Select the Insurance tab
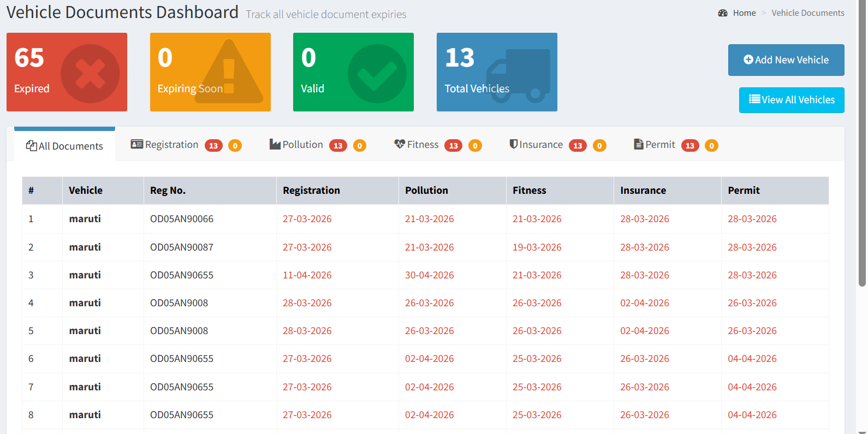Screen dimensions: 868x434 tap(558, 145)
